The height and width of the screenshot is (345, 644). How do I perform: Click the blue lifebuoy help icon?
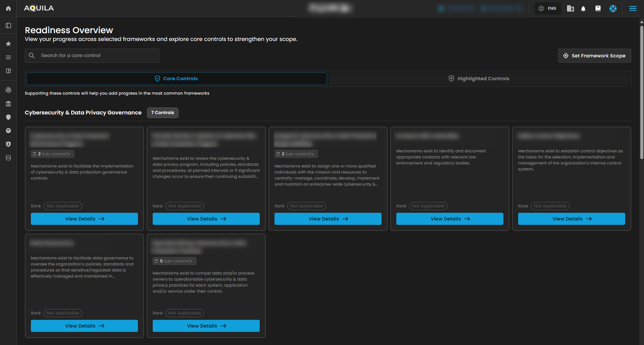pyautogui.click(x=613, y=9)
